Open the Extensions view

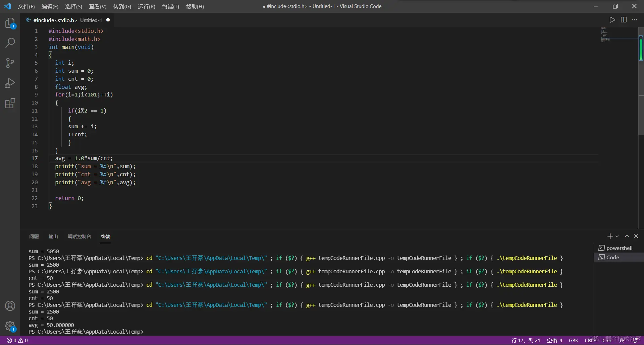click(x=10, y=103)
